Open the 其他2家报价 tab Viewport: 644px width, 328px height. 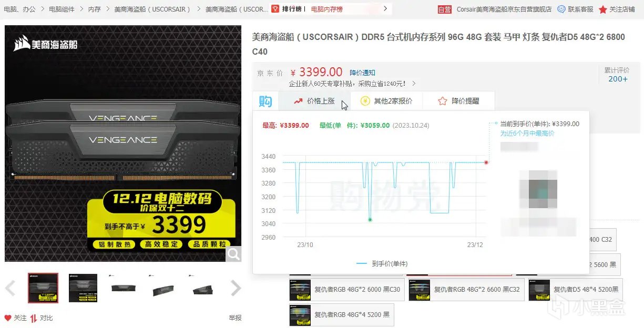[x=386, y=101]
